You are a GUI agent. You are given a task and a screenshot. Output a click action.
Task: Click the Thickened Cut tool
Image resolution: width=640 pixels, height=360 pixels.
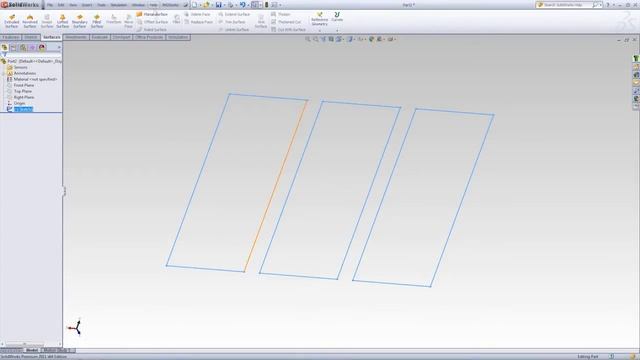click(x=286, y=22)
